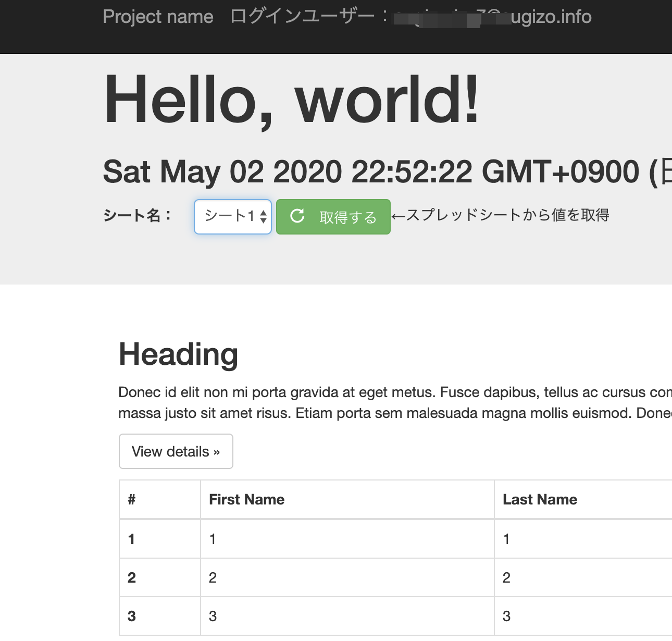The width and height of the screenshot is (672, 641).
Task: Click the View details » button
Action: point(176,451)
